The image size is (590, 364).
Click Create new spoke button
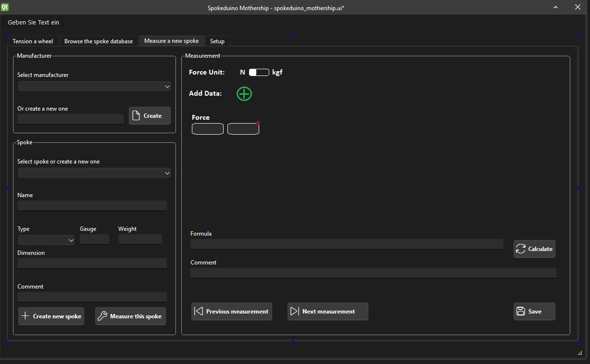[51, 316]
